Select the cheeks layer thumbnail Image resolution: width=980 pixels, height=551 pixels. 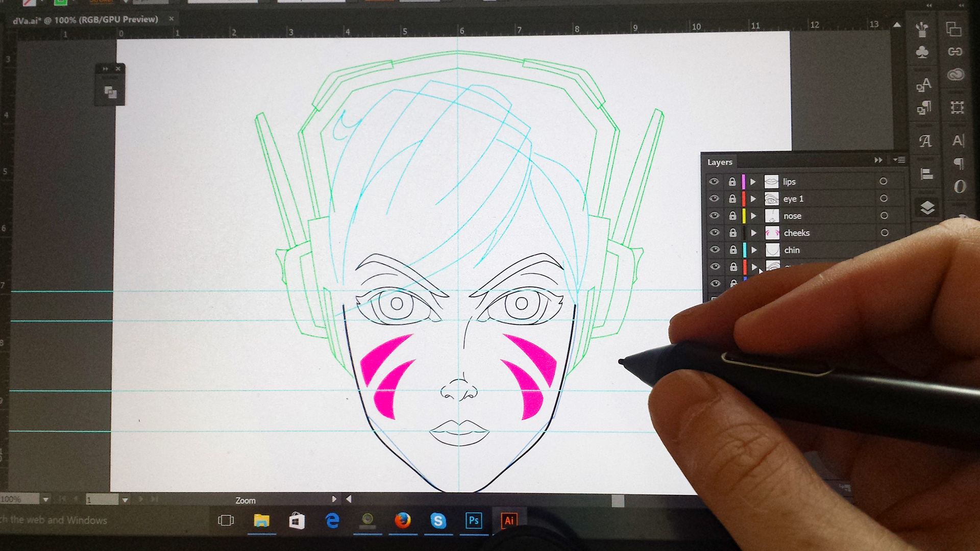[772, 233]
